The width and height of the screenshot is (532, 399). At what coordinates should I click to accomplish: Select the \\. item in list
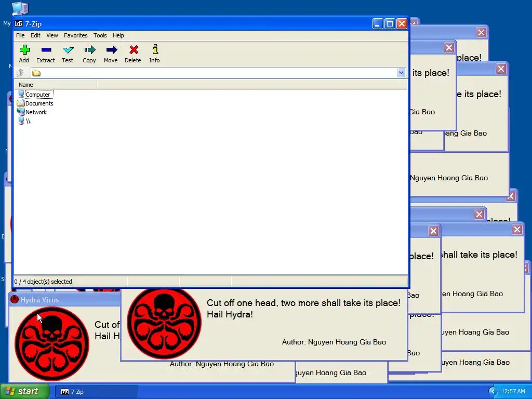click(24, 121)
